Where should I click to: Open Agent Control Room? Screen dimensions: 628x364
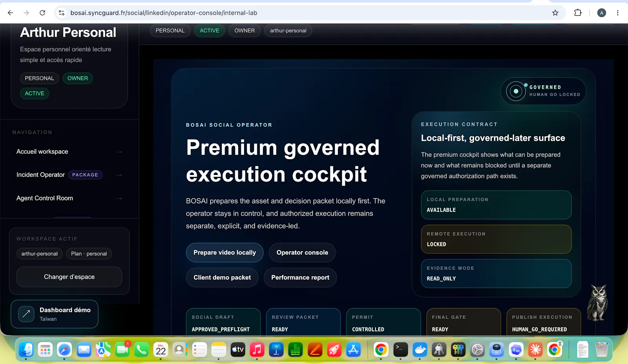(69, 198)
